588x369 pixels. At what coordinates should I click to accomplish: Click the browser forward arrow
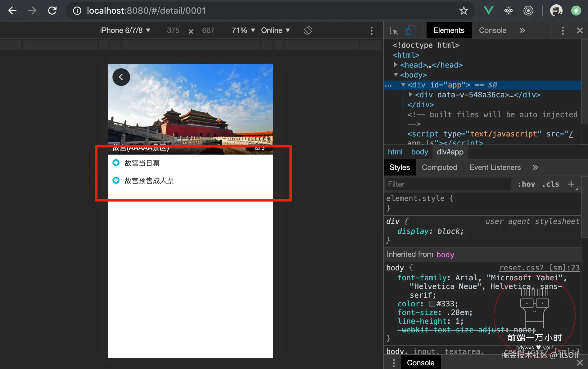(x=32, y=11)
